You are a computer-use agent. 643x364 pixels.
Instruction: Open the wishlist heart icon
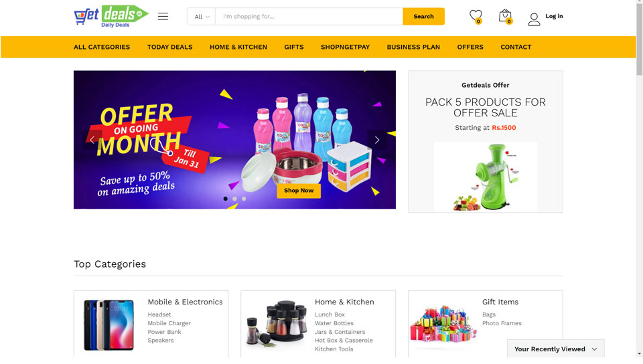coord(476,16)
